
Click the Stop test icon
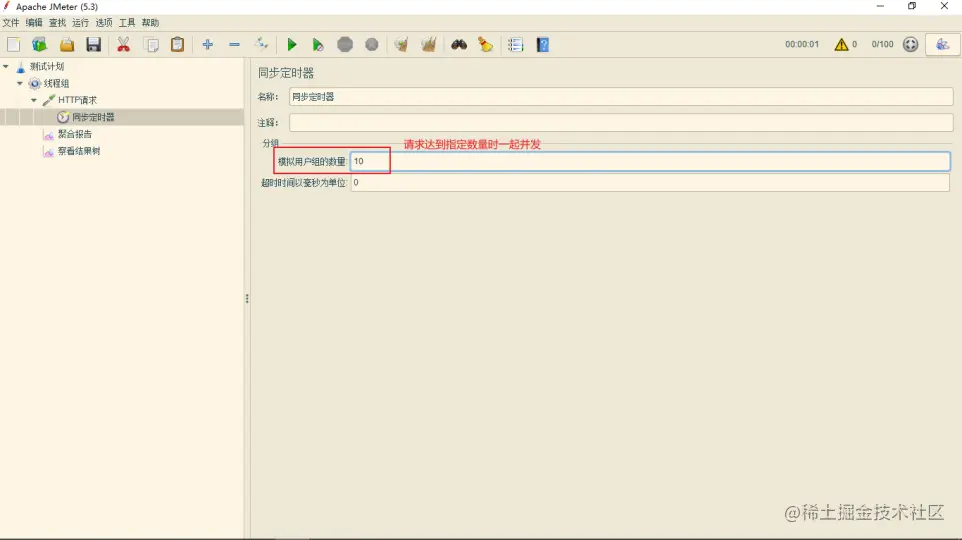coord(345,44)
